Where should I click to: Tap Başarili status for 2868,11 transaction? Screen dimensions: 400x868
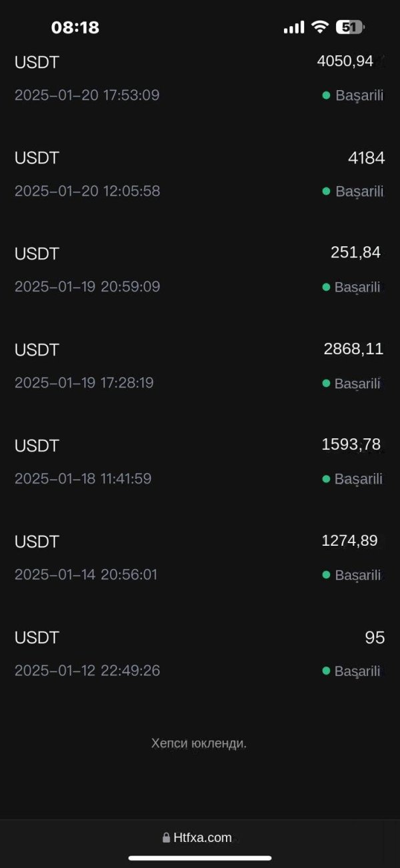pos(359,384)
